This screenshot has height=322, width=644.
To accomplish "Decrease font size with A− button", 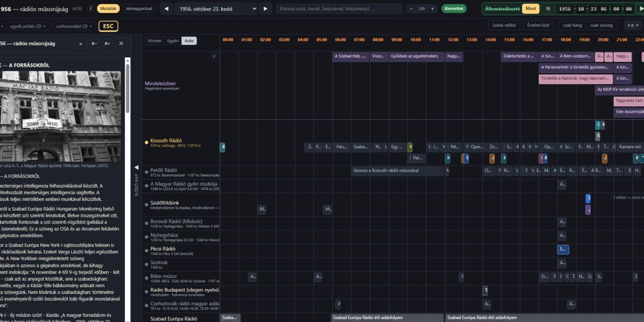I will point(94,43).
